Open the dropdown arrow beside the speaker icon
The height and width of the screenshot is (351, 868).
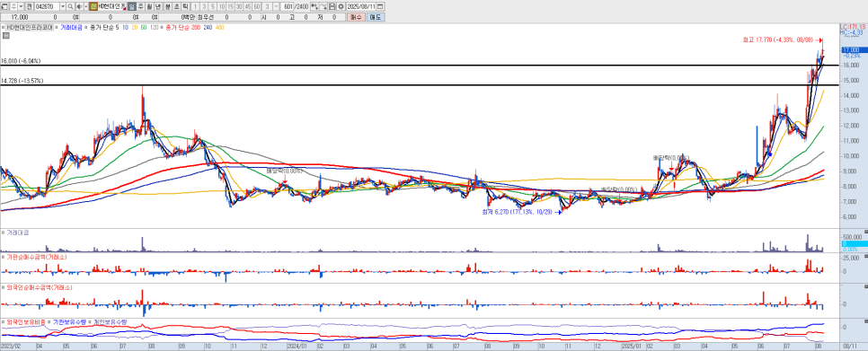coord(85,6)
